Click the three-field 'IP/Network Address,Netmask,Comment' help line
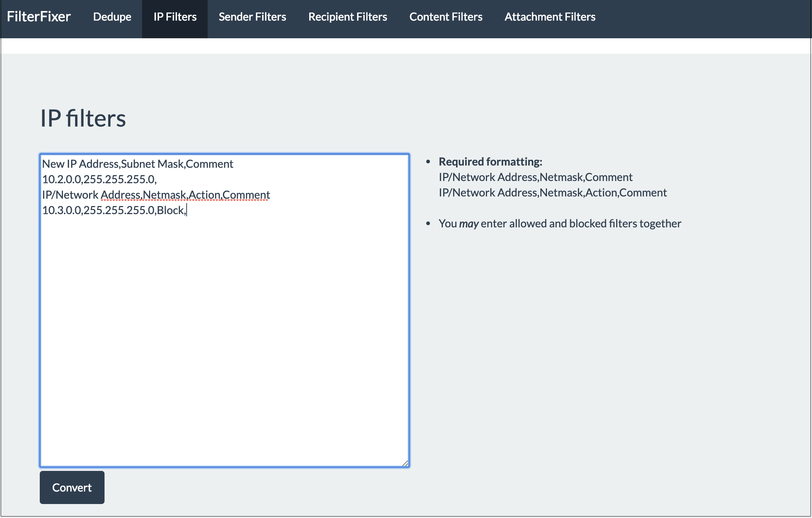The width and height of the screenshot is (812, 518). (536, 177)
